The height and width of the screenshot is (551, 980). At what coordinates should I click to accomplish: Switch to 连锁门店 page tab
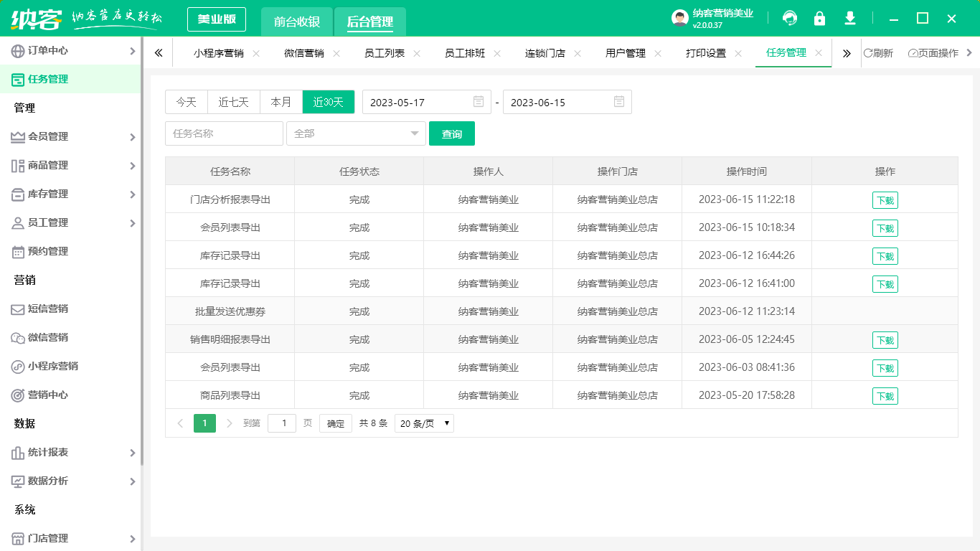pos(545,53)
